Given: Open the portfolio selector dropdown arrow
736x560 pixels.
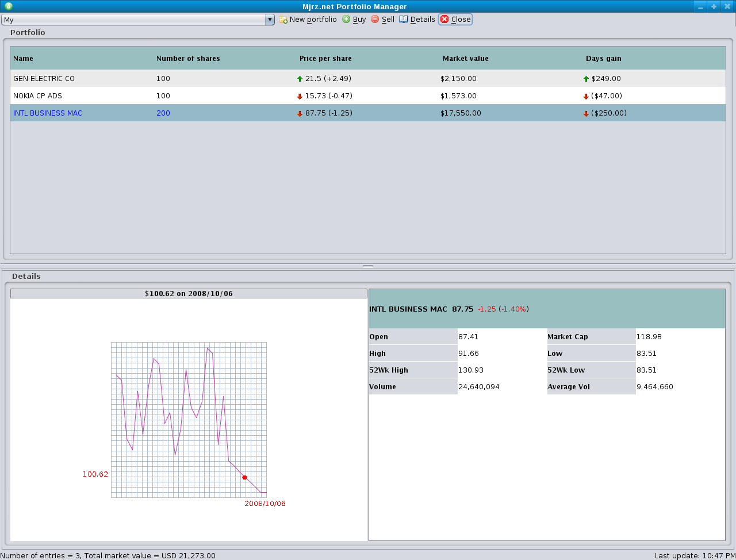Looking at the screenshot, I should [x=270, y=20].
